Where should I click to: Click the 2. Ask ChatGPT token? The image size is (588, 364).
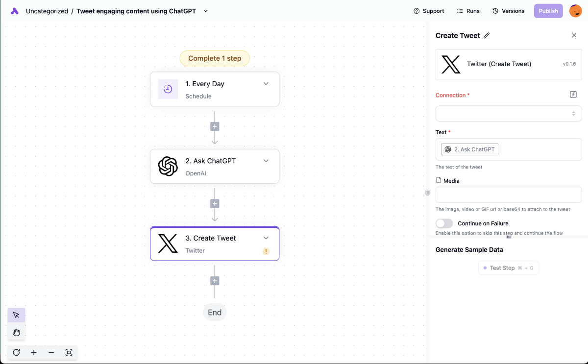469,149
